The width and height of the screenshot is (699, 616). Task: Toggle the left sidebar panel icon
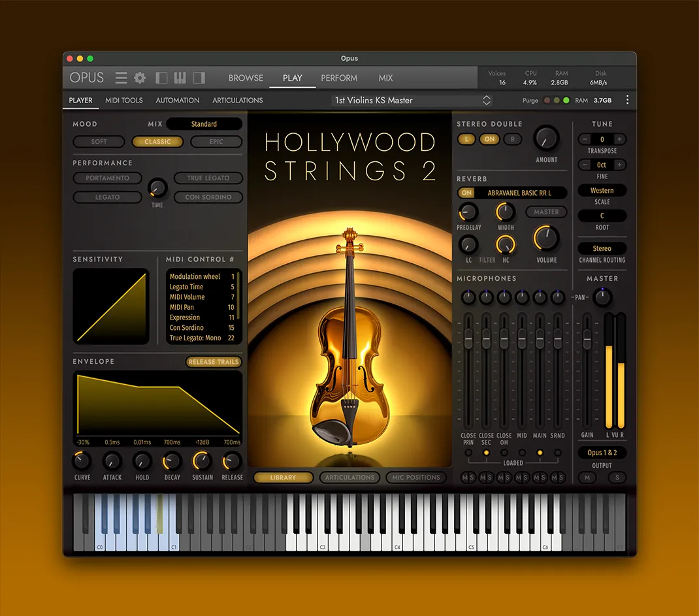(x=161, y=78)
